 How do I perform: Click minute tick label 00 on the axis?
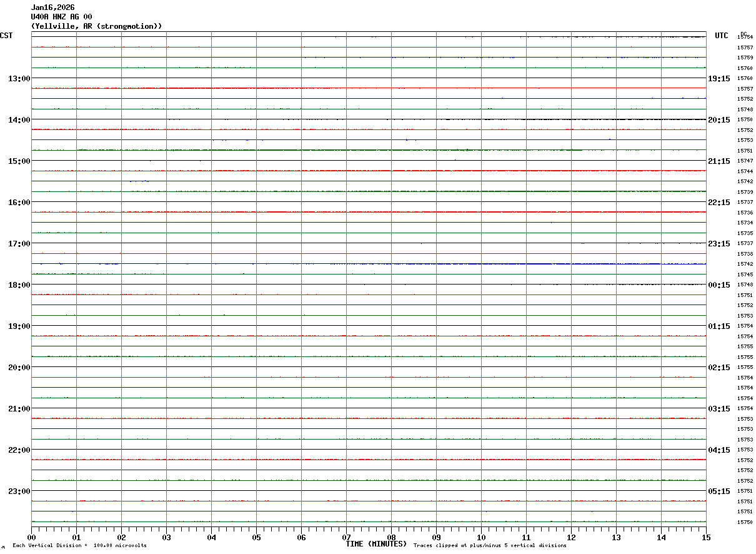click(31, 537)
